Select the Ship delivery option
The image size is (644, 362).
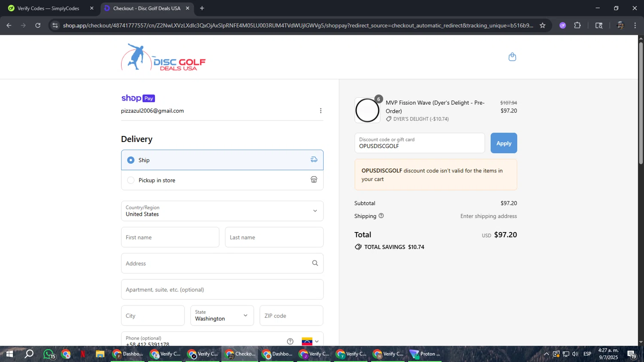(x=222, y=160)
